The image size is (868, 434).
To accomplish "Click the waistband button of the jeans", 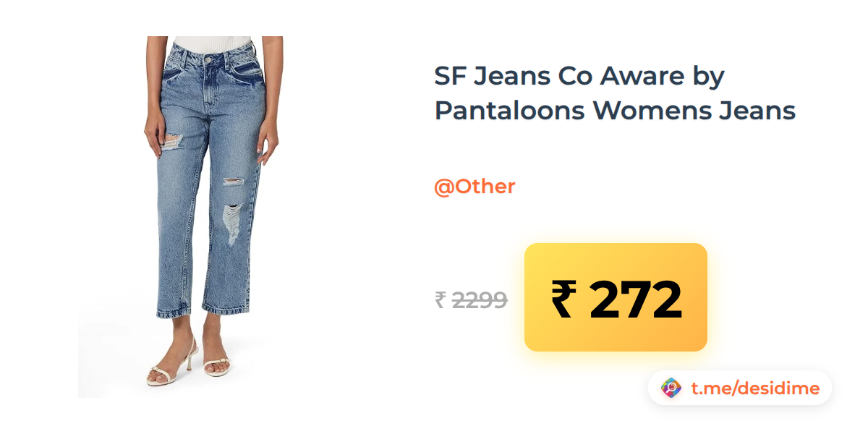I will [208, 60].
